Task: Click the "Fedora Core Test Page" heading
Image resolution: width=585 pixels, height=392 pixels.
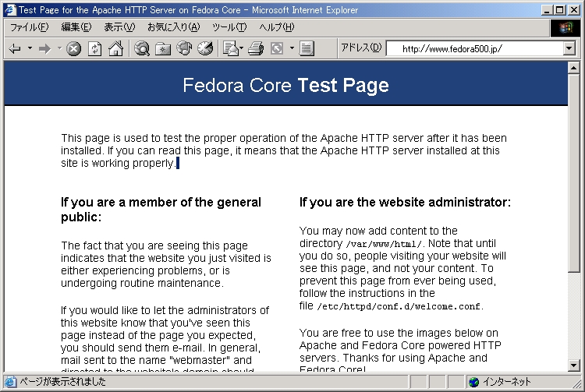Action: click(x=285, y=85)
